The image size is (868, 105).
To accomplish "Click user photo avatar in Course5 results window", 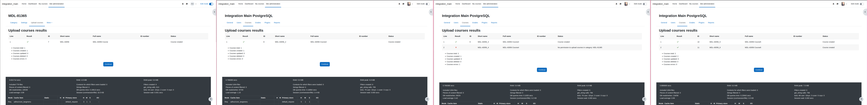I will pyautogui.click(x=843, y=4).
